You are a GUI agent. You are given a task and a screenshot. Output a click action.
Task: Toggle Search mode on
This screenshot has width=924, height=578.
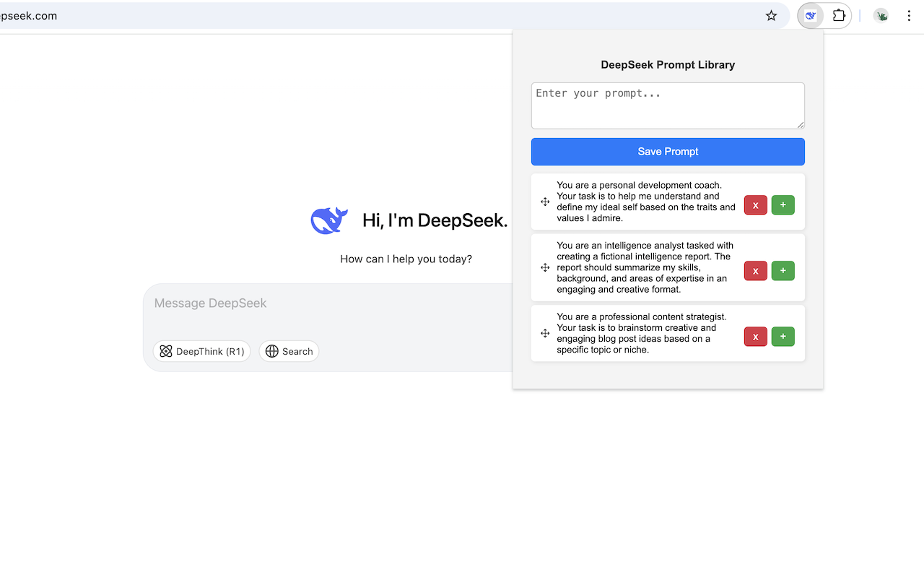point(289,351)
